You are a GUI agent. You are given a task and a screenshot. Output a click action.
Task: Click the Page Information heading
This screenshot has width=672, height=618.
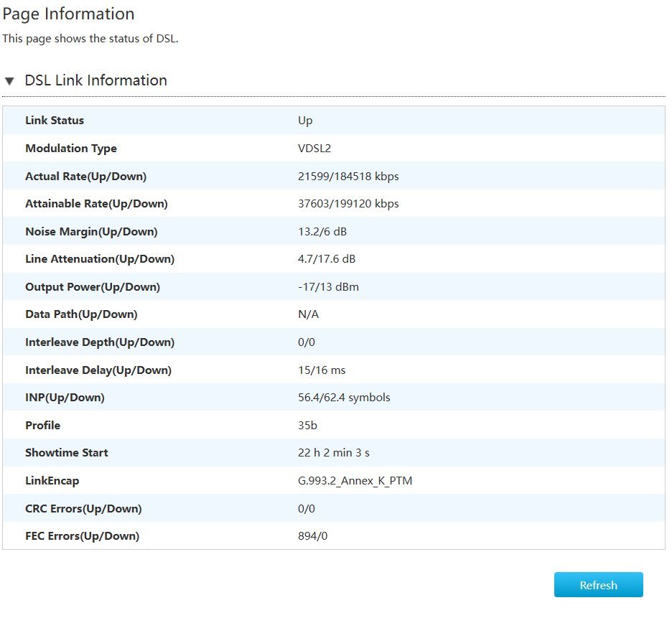pos(68,14)
